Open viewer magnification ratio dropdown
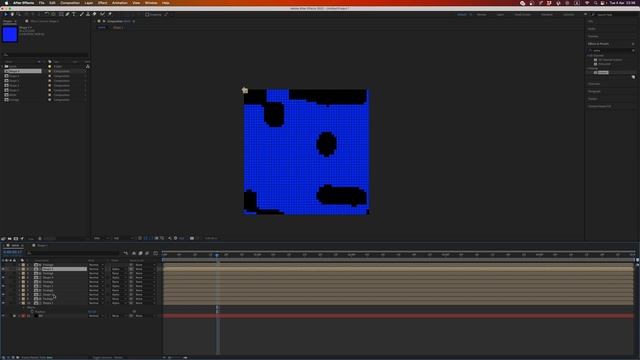This screenshot has height=360, width=640. click(x=101, y=238)
